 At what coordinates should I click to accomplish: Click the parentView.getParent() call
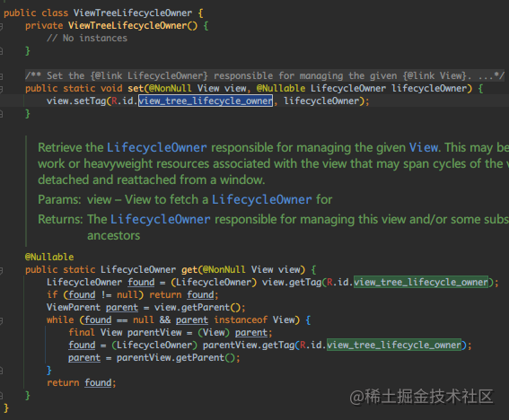point(176,358)
